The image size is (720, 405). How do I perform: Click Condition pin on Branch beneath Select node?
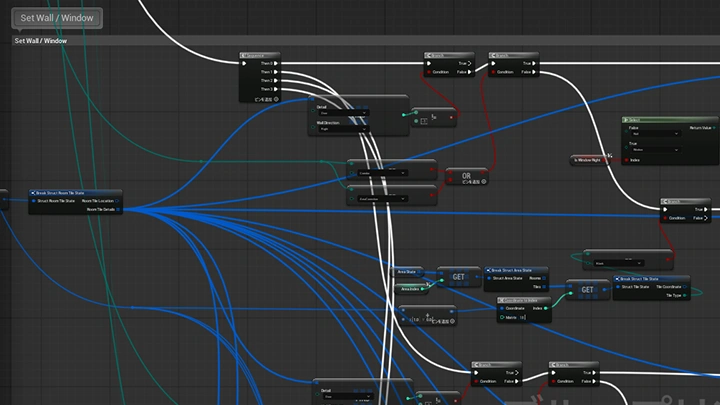(665, 218)
